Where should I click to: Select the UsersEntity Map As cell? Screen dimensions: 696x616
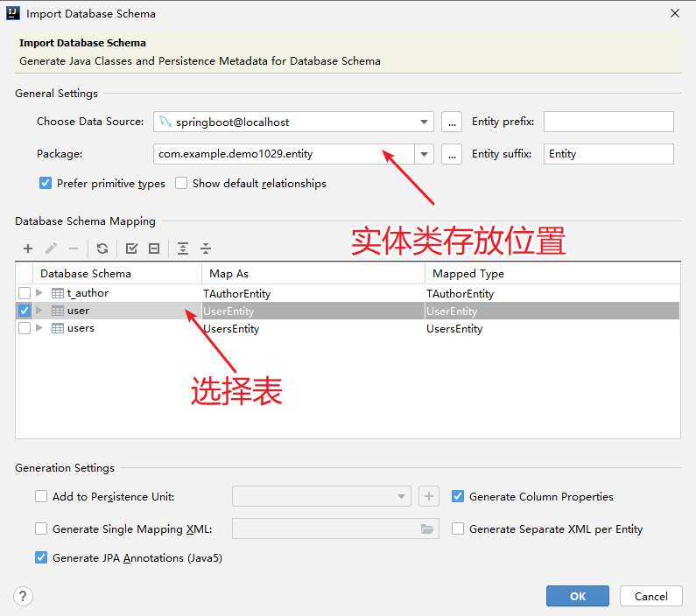click(313, 329)
